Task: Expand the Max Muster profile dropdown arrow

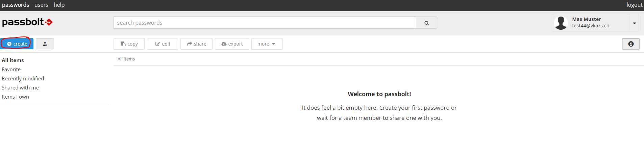Action: [634, 23]
